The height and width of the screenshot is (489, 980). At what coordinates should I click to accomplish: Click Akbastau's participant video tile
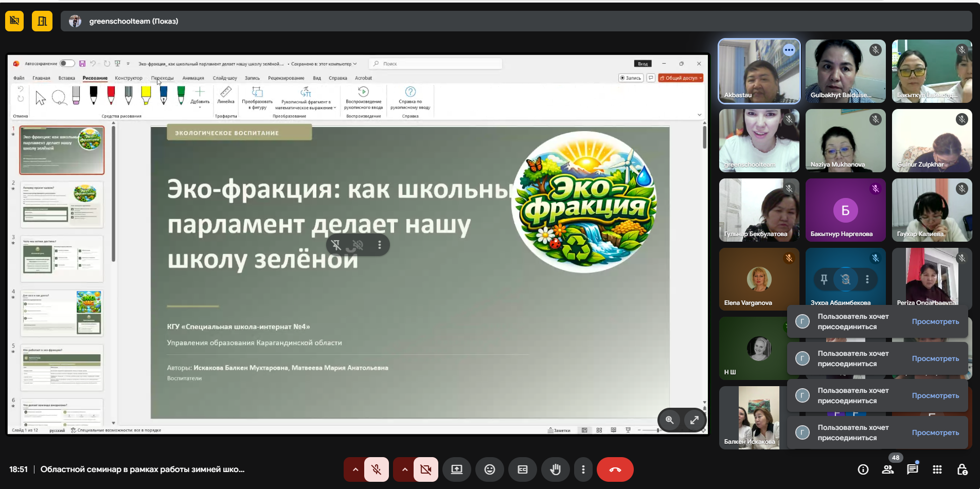759,71
